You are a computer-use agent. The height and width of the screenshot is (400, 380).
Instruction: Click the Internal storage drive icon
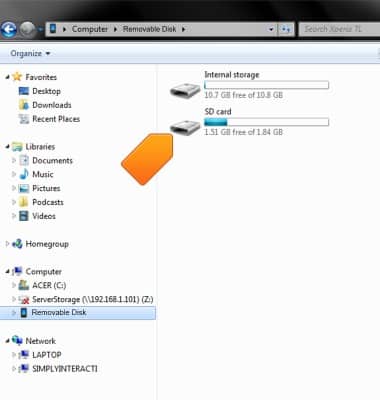185,90
